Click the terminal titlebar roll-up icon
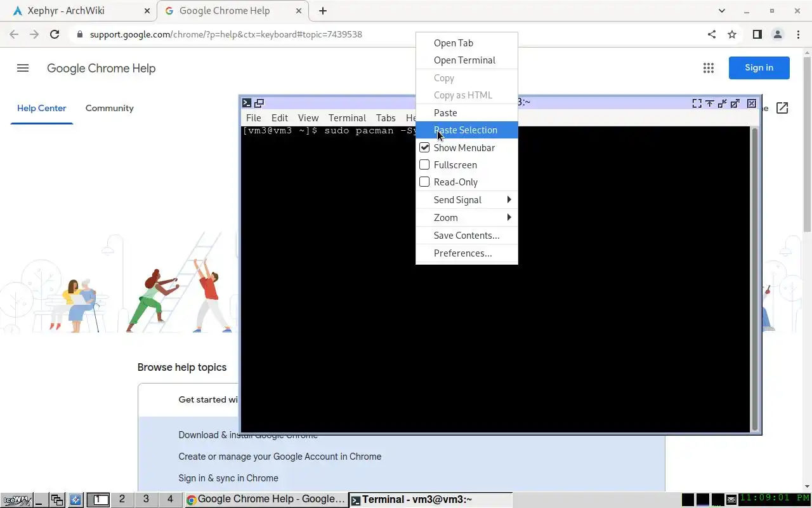812x508 pixels. tap(710, 103)
